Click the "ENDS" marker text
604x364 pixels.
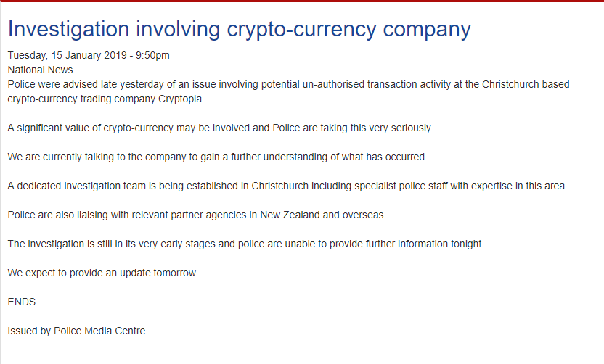22,302
